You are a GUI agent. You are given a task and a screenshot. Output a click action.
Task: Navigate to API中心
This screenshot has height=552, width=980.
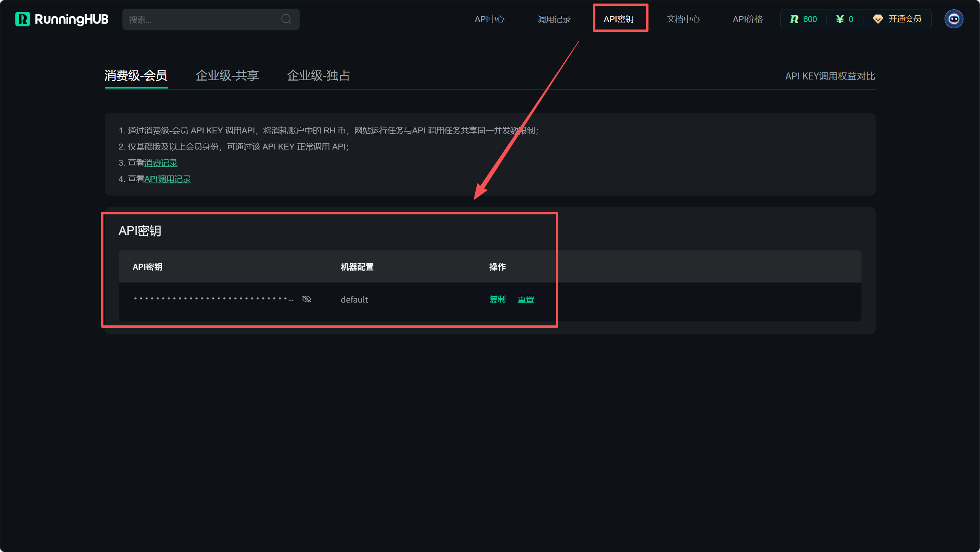(x=489, y=19)
